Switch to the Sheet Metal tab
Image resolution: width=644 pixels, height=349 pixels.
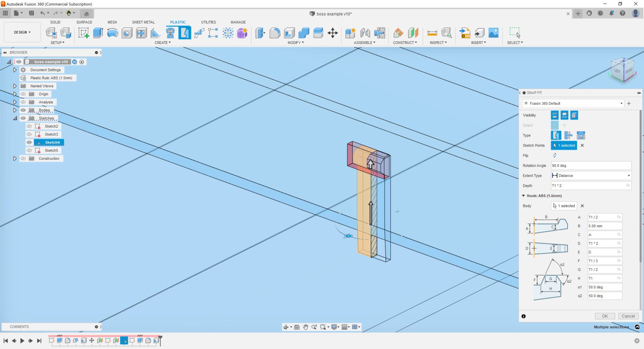(x=143, y=22)
